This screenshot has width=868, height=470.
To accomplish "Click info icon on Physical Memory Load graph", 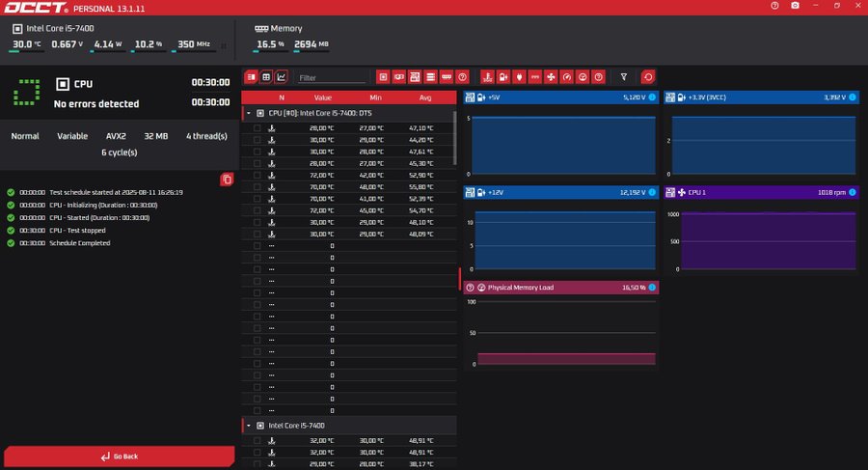I will point(652,287).
